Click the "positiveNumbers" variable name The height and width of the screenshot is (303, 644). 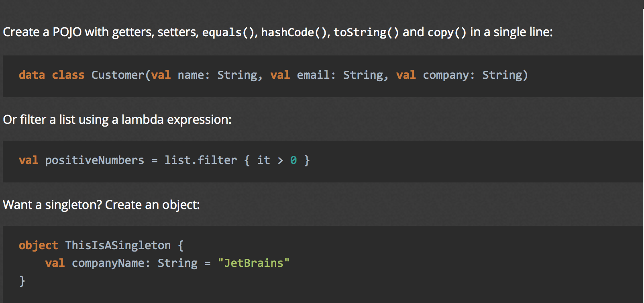pos(94,160)
